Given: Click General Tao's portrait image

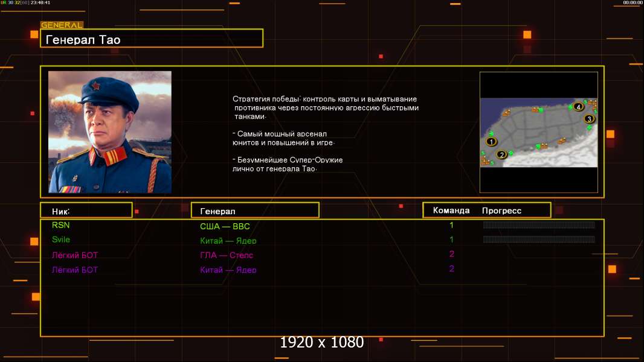Looking at the screenshot, I should (110, 132).
